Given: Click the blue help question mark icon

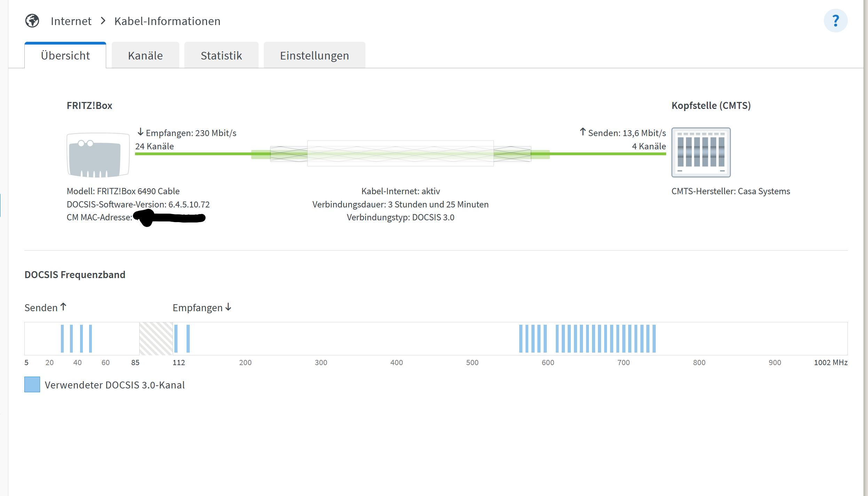Looking at the screenshot, I should (x=835, y=21).
